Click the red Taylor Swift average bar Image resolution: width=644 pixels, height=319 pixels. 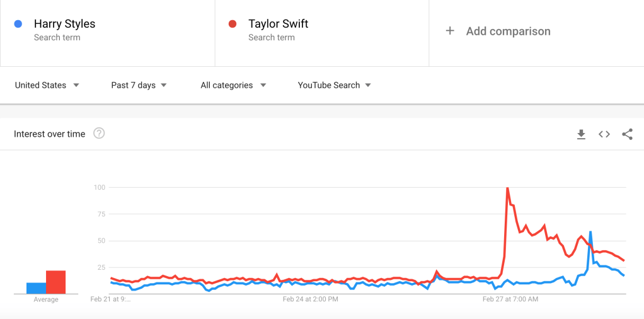(x=56, y=282)
